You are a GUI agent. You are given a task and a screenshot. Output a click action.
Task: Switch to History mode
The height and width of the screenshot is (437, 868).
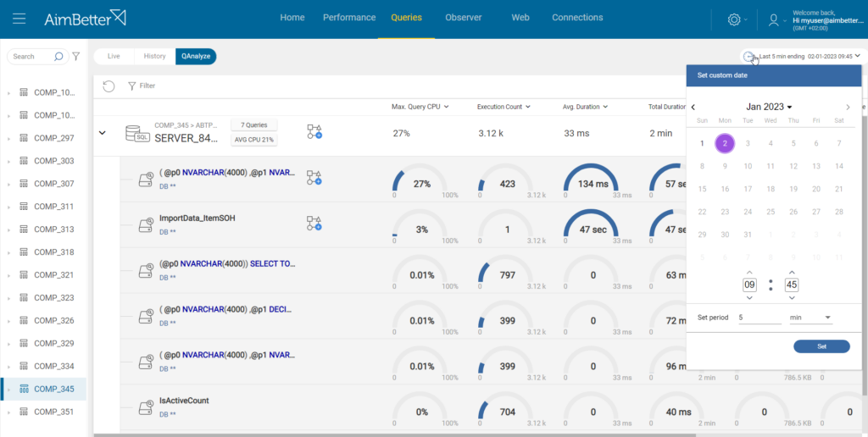[x=154, y=57]
